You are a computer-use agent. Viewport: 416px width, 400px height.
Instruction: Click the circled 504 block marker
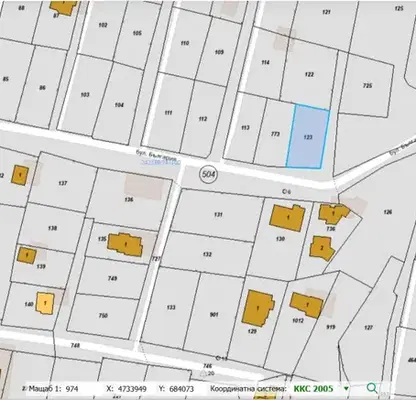(x=208, y=174)
